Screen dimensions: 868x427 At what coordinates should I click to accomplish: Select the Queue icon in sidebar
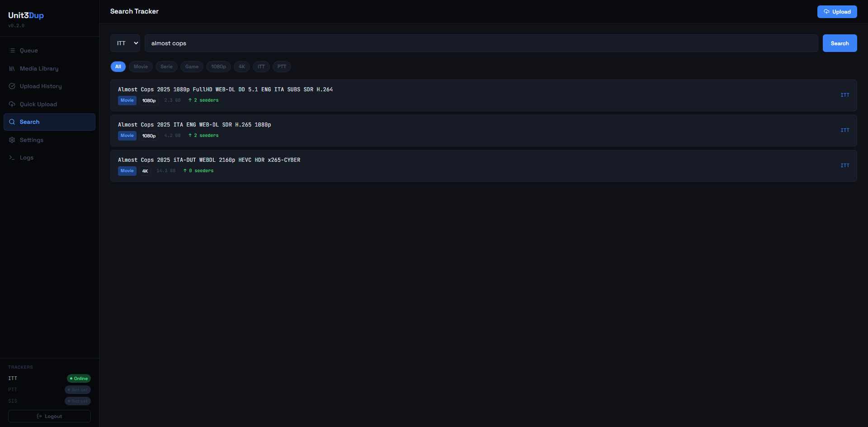[12, 50]
